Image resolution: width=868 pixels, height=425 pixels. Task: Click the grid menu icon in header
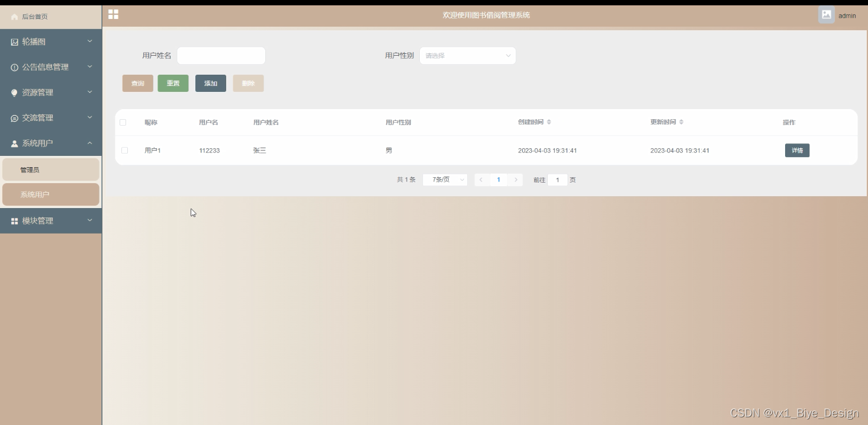click(x=113, y=14)
